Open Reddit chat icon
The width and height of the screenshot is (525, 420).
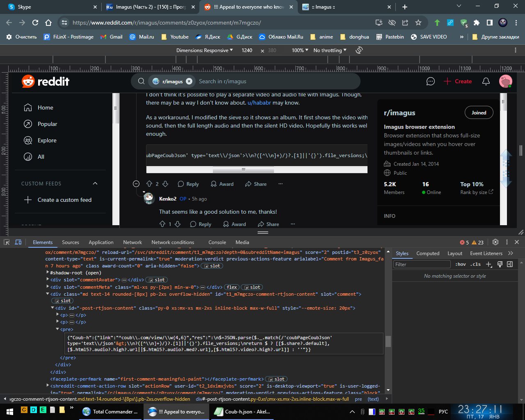tap(430, 81)
